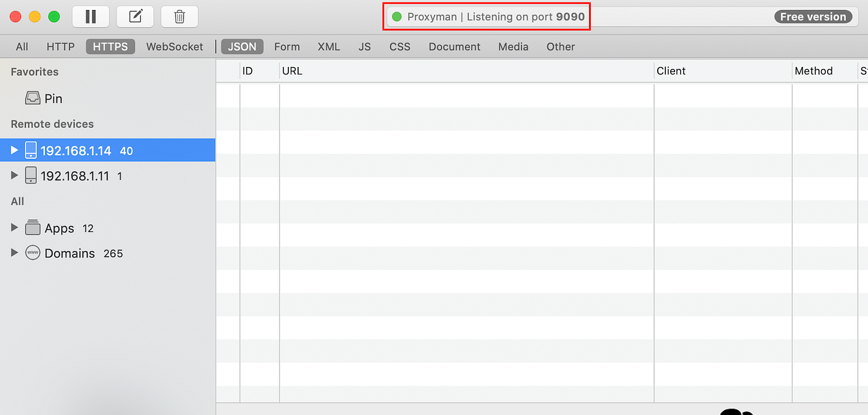Select 192.168.1.14 remote device row

[108, 150]
